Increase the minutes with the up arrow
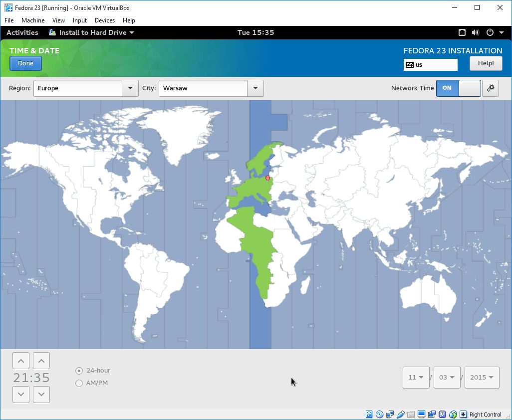512x420 pixels. (41, 361)
